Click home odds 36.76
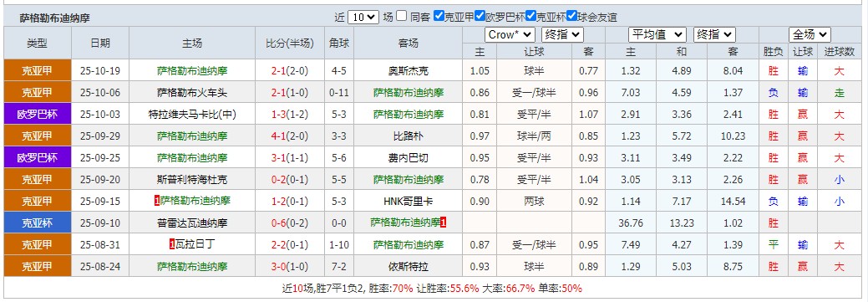The width and height of the screenshot is (868, 302). [x=631, y=223]
